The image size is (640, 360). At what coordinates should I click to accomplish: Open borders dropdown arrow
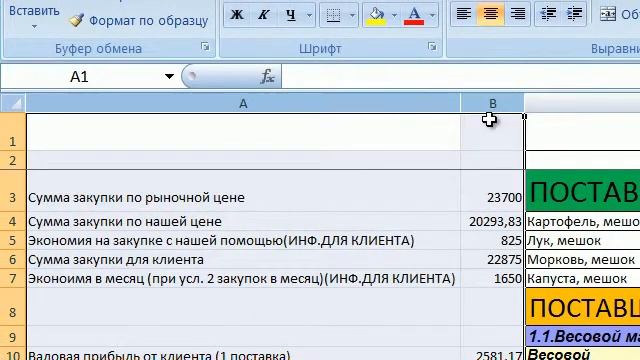352,15
